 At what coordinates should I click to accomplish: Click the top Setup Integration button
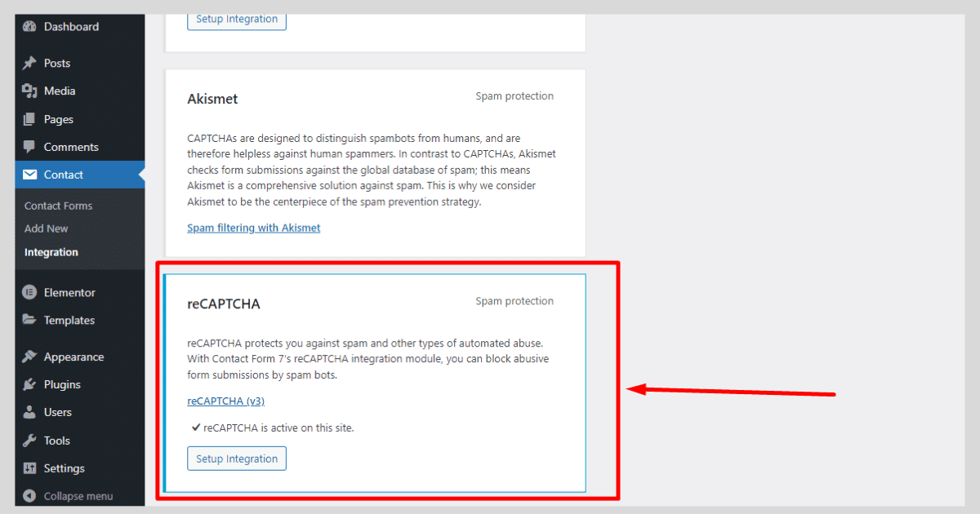[x=237, y=20]
